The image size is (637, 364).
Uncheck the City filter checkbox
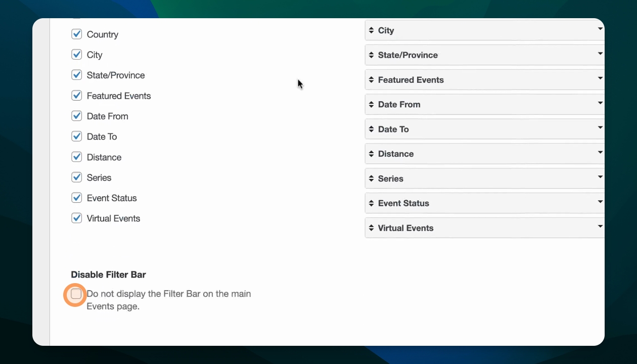[x=77, y=55]
